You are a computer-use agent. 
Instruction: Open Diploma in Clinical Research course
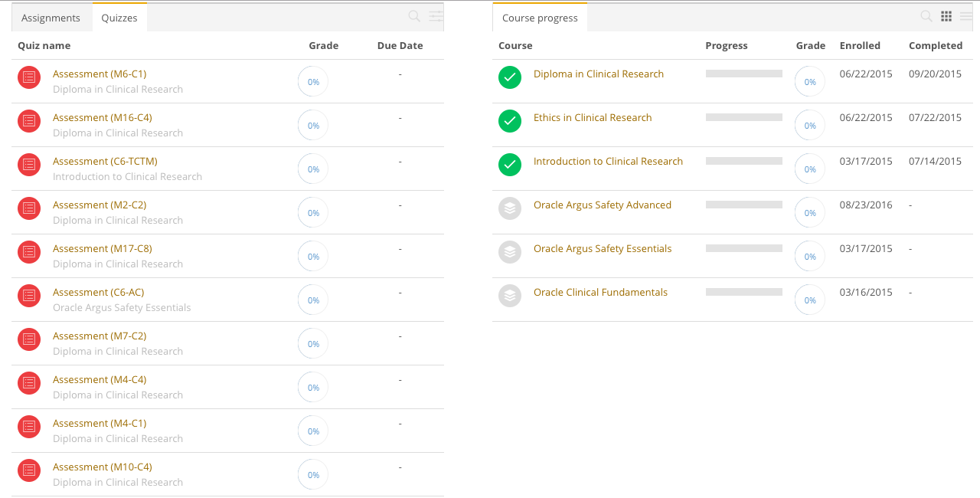click(599, 74)
